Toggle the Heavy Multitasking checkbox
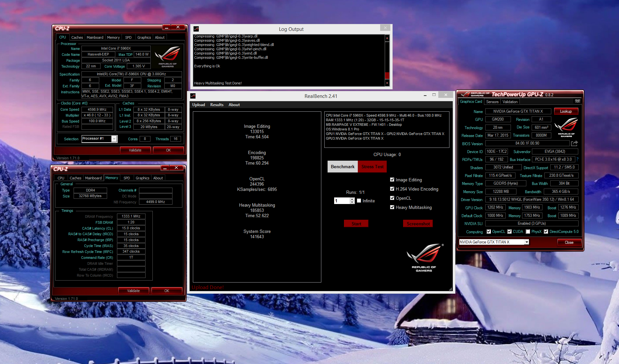 (x=392, y=207)
